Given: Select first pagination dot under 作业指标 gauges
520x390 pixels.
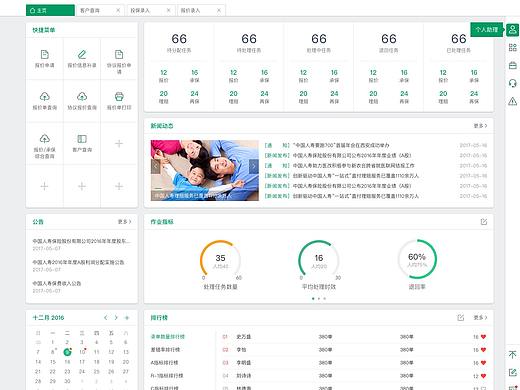Looking at the screenshot, I should (x=313, y=299).
